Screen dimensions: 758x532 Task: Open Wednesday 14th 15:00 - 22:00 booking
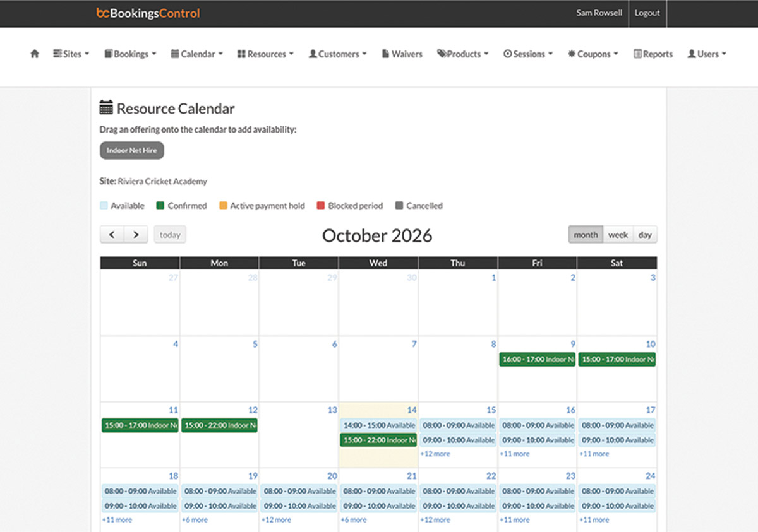(378, 440)
